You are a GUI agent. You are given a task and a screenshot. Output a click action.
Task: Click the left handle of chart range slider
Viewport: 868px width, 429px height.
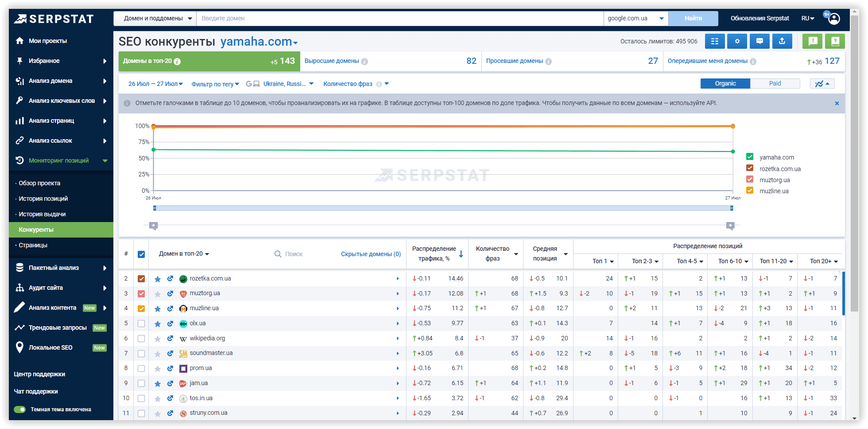pyautogui.click(x=155, y=208)
